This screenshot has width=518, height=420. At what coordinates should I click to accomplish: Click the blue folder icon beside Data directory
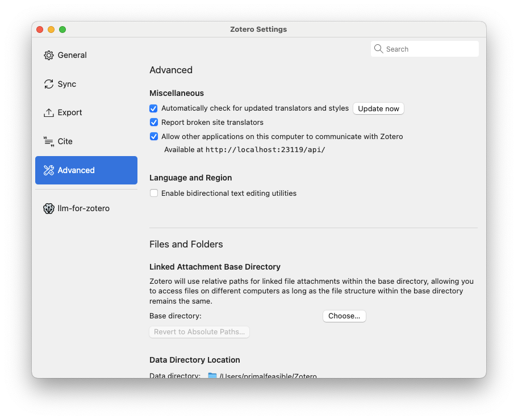click(212, 376)
